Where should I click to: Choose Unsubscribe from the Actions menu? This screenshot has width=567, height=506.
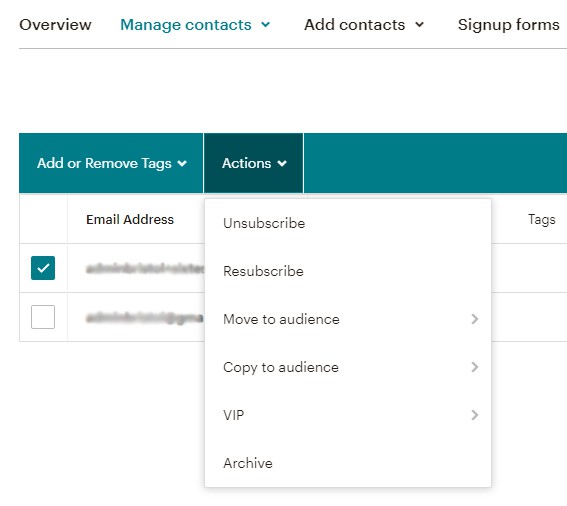[348, 223]
